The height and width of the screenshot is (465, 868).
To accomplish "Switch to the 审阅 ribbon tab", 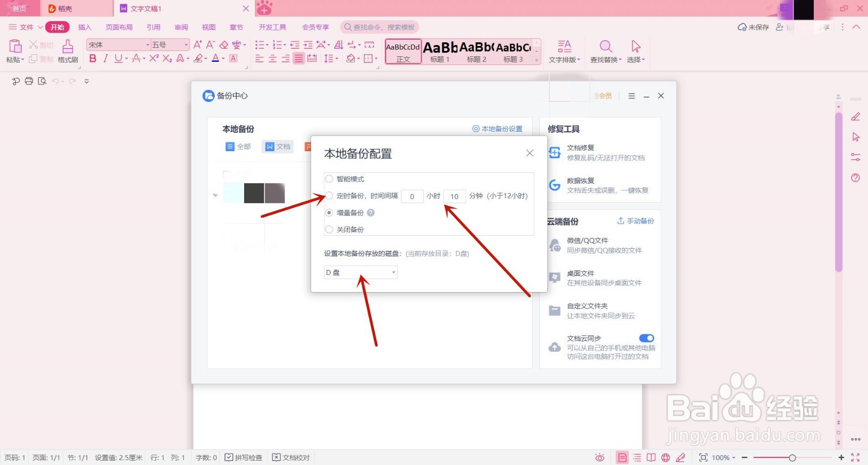I will [181, 27].
